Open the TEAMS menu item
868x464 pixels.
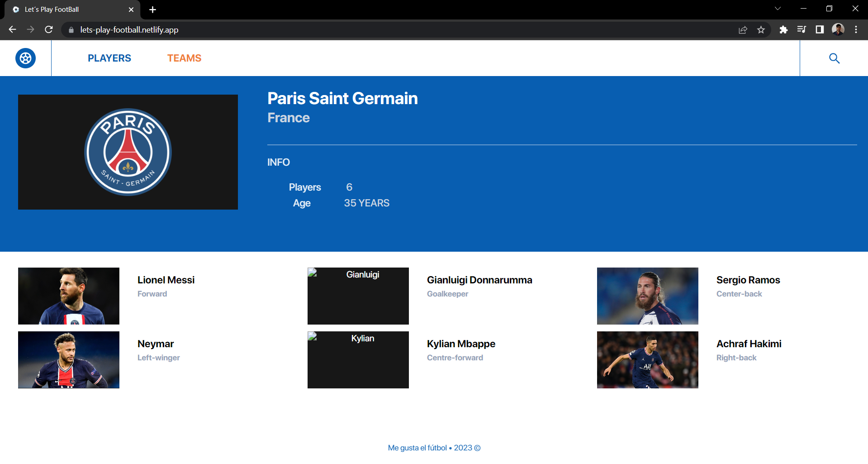(x=184, y=58)
